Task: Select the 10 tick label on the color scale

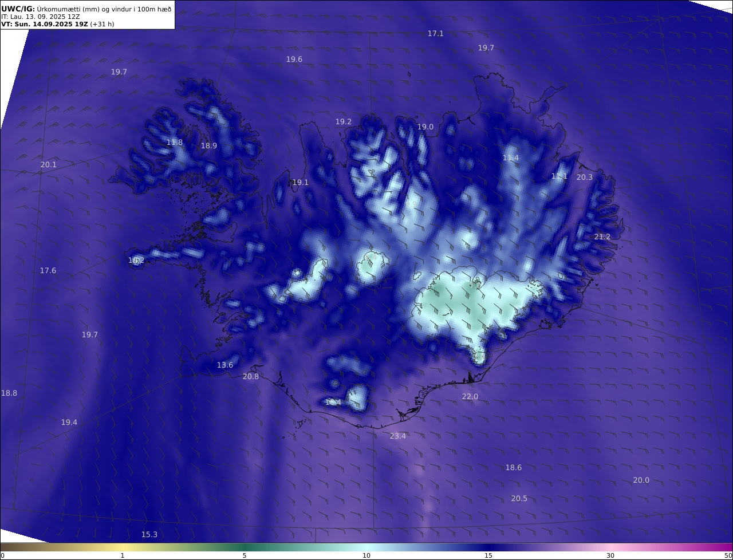Action: click(366, 555)
